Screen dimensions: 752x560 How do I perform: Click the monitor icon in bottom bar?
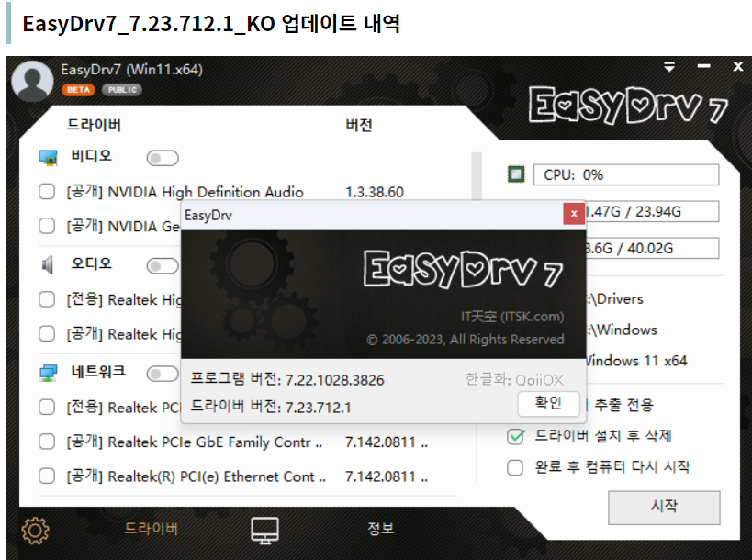click(x=264, y=531)
